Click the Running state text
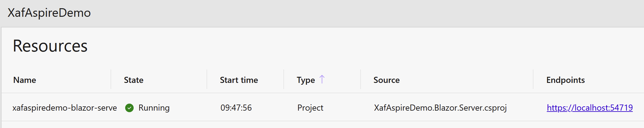The height and width of the screenshot is (128, 644). pos(154,108)
